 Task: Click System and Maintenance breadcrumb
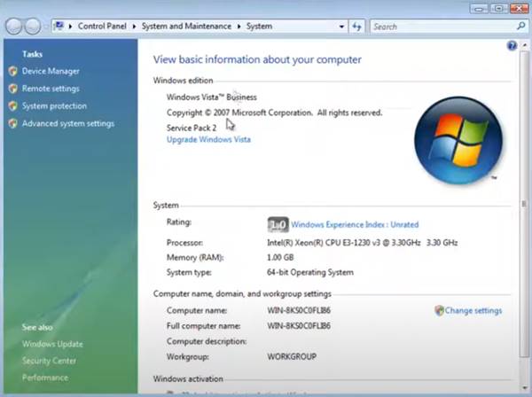click(186, 26)
